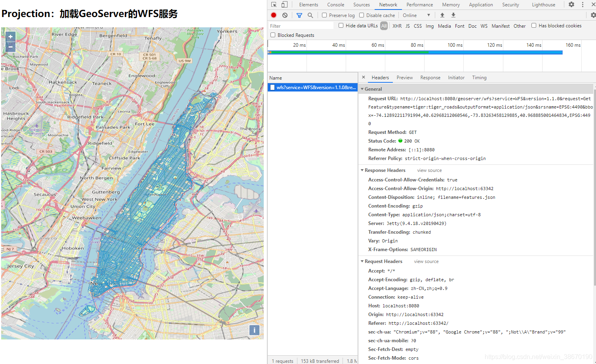Open the Preview tab for the request

[x=404, y=77]
